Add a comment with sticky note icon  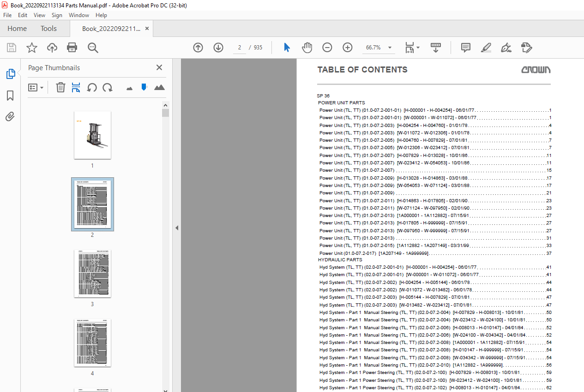(x=466, y=48)
